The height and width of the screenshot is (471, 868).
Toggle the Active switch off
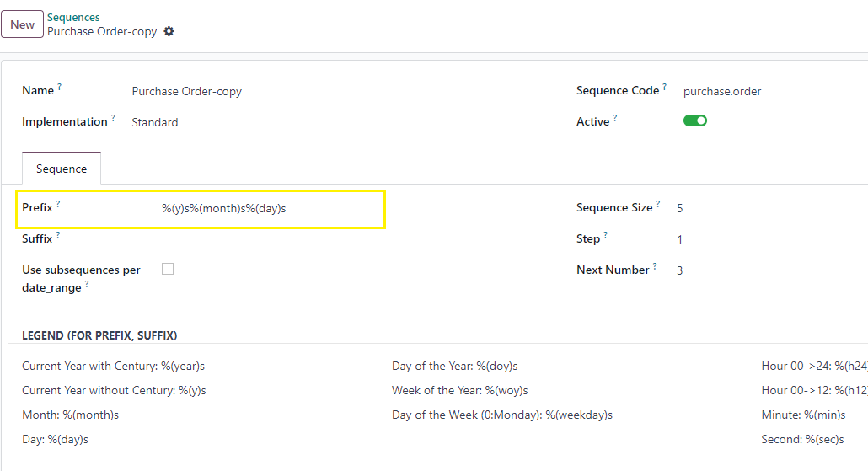coord(694,120)
